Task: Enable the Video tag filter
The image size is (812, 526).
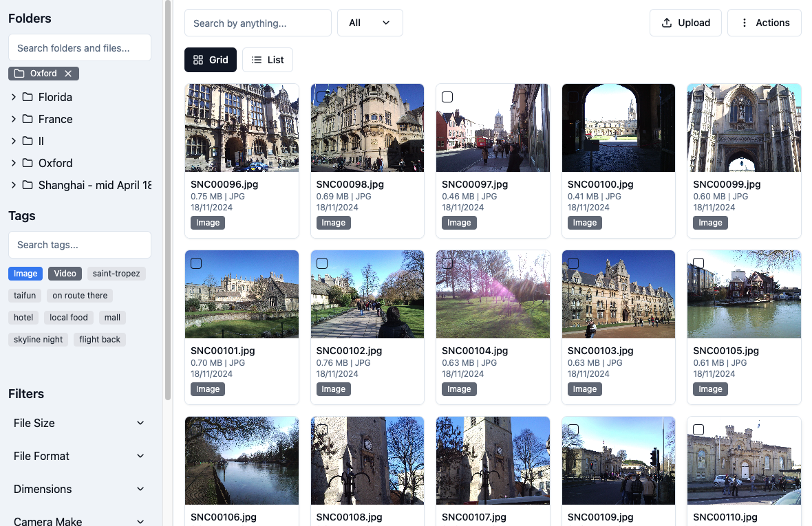Action: tap(65, 273)
